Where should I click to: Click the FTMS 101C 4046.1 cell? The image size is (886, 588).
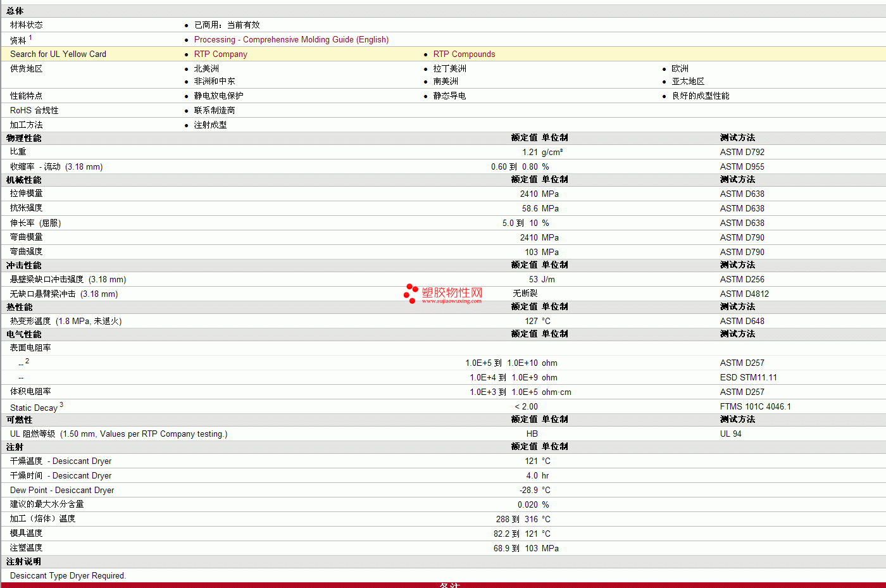click(x=756, y=406)
